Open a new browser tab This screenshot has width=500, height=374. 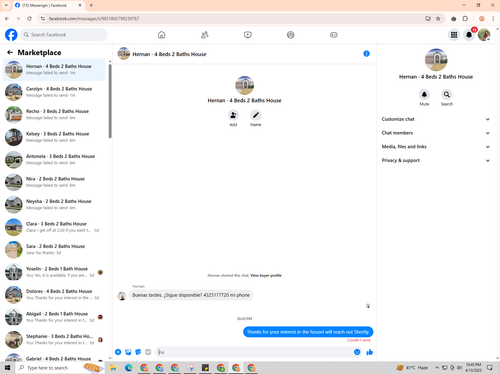[x=91, y=5]
